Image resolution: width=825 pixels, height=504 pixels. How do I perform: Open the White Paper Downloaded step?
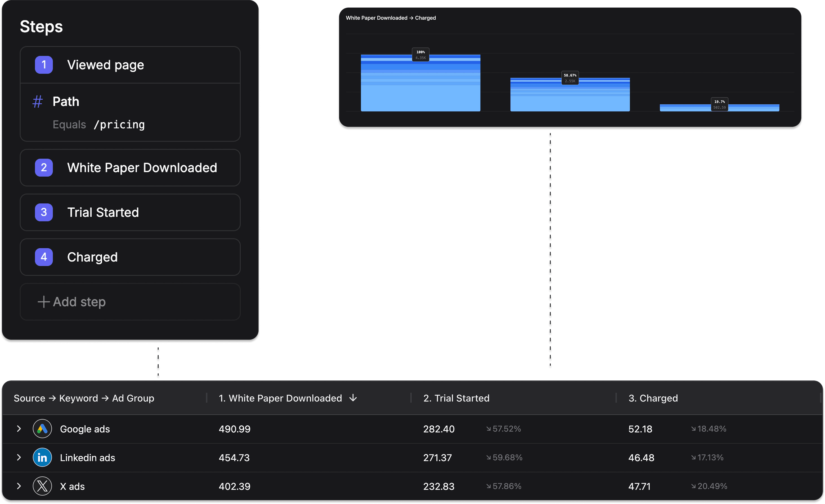tap(142, 168)
